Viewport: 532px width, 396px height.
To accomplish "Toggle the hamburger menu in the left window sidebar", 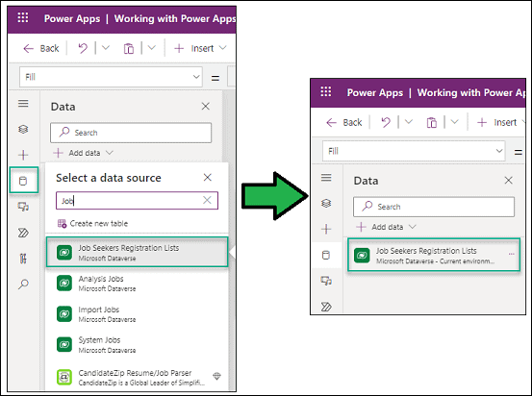I will pos(23,104).
